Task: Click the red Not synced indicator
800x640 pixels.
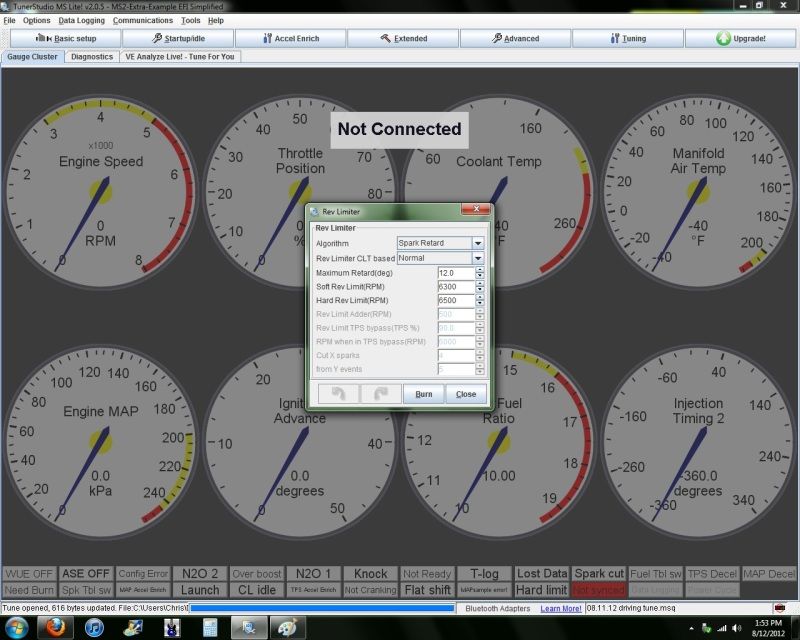Action: [x=598, y=590]
